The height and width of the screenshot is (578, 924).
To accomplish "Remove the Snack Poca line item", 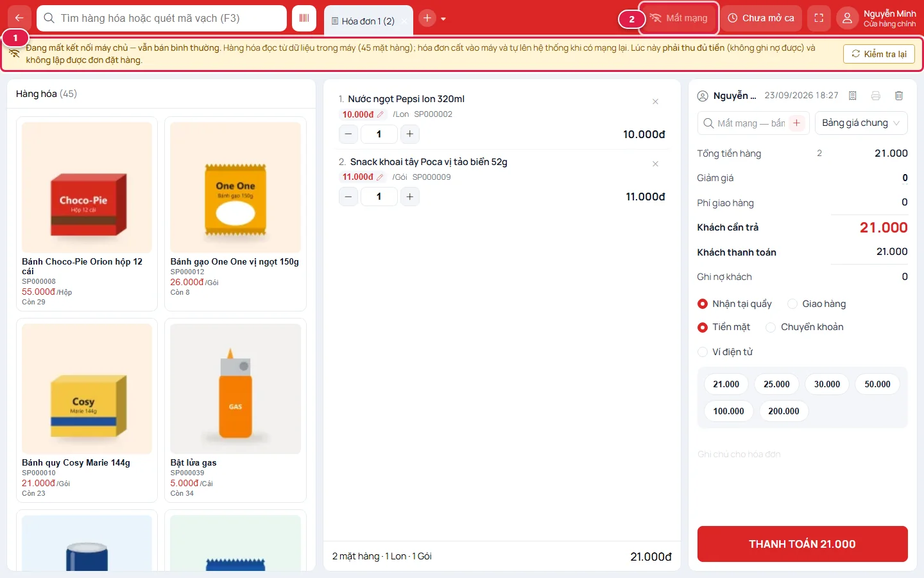I will pyautogui.click(x=655, y=164).
